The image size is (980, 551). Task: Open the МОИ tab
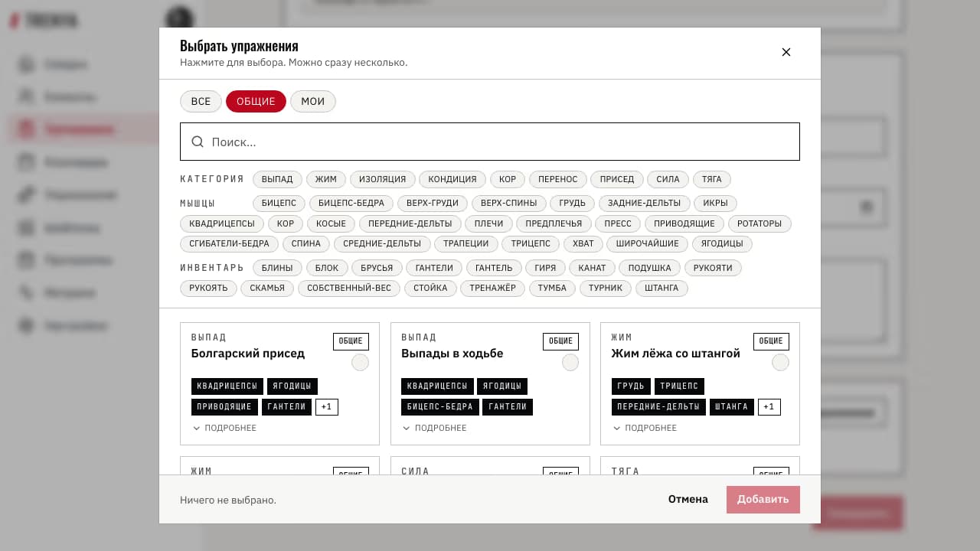pyautogui.click(x=312, y=102)
